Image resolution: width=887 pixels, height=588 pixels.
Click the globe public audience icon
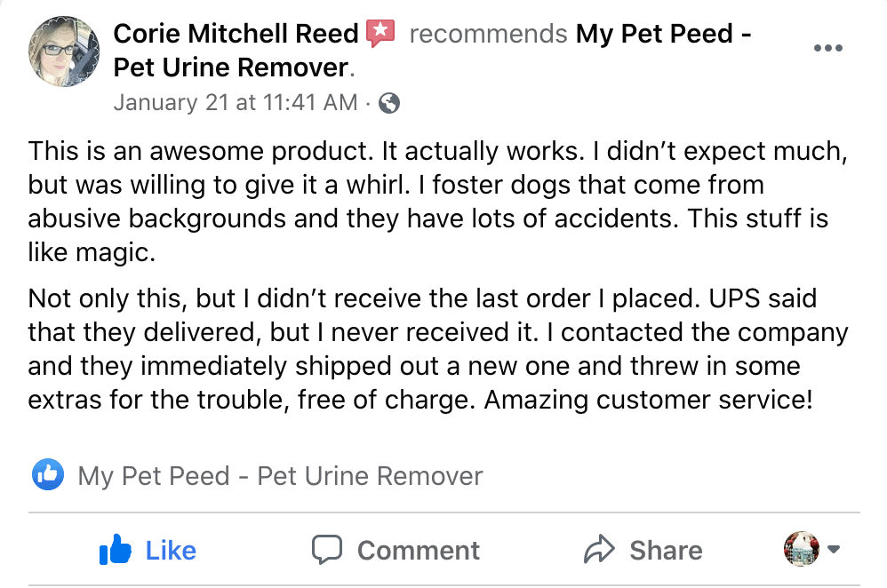[389, 103]
